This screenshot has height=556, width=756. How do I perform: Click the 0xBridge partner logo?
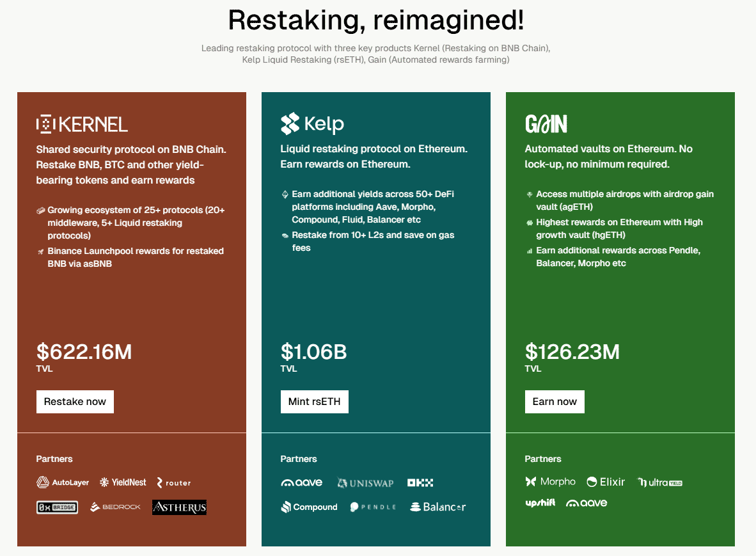click(57, 507)
